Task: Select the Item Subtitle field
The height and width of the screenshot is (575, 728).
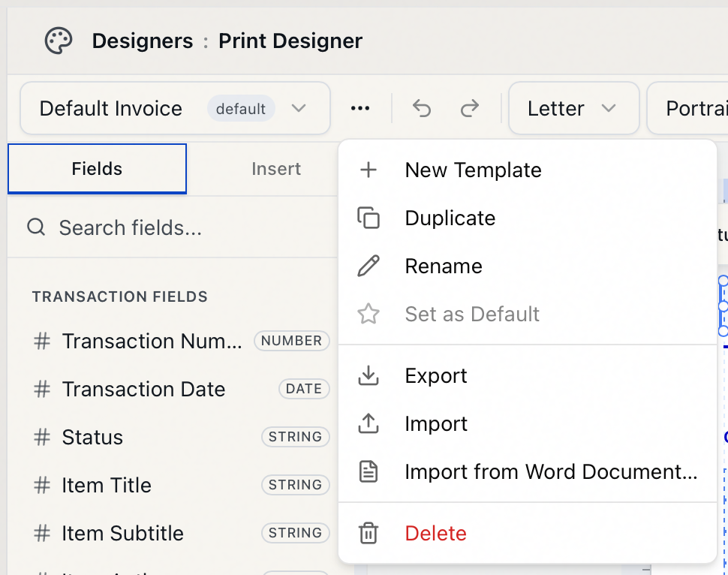Action: click(181, 533)
